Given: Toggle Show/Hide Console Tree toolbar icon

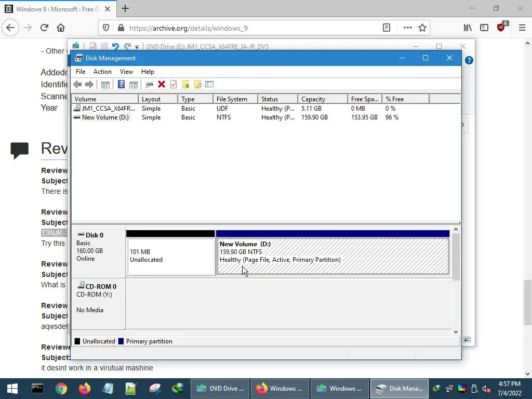Looking at the screenshot, I should pyautogui.click(x=105, y=85).
